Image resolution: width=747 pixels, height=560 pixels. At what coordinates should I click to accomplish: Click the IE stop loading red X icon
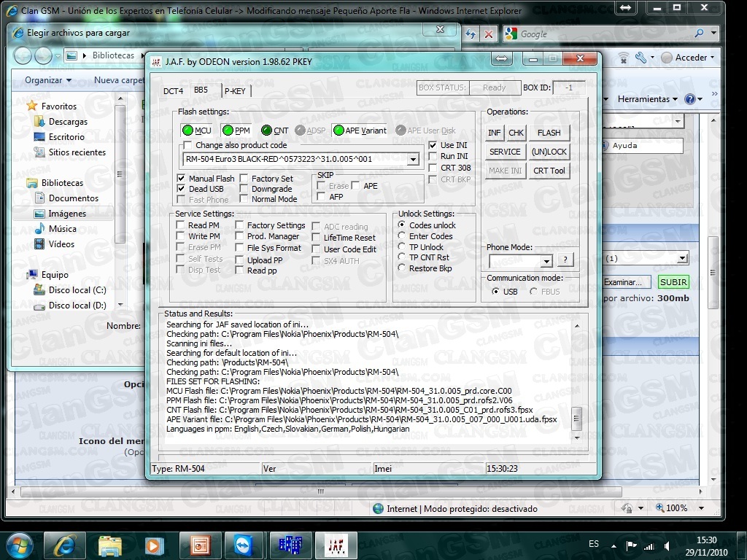[x=489, y=34]
